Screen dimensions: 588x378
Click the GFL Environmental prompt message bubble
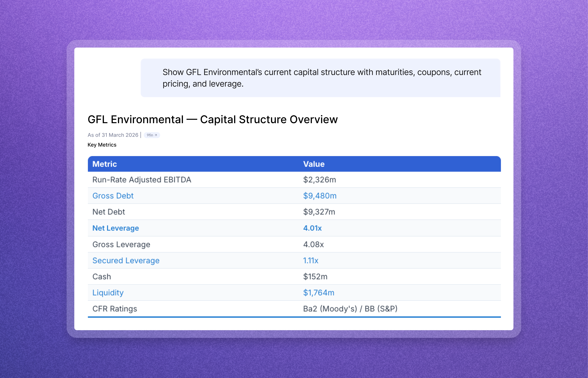[x=320, y=78]
